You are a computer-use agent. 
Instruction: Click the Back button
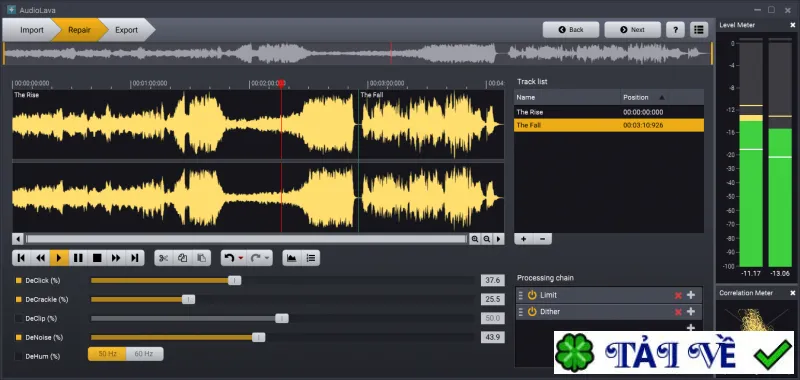point(571,30)
